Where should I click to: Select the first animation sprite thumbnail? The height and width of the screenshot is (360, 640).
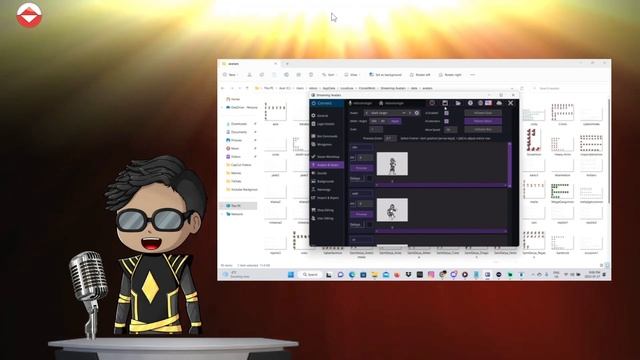[x=392, y=164]
